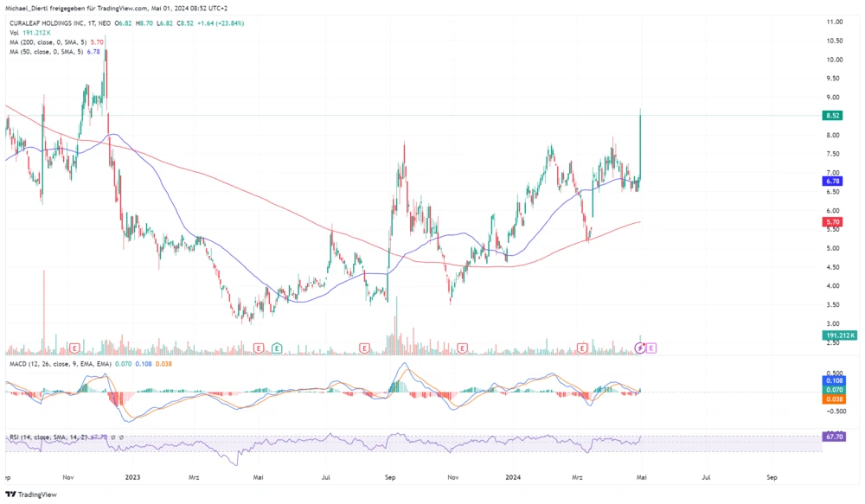The height and width of the screenshot is (504, 865).
Task: Click the red 5.70 MA price label
Action: [x=831, y=222]
